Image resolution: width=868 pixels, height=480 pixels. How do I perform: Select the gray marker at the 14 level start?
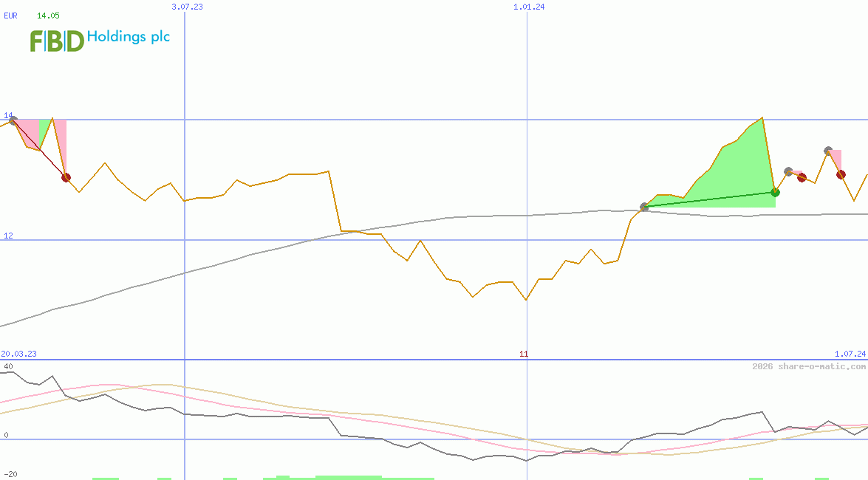13,120
